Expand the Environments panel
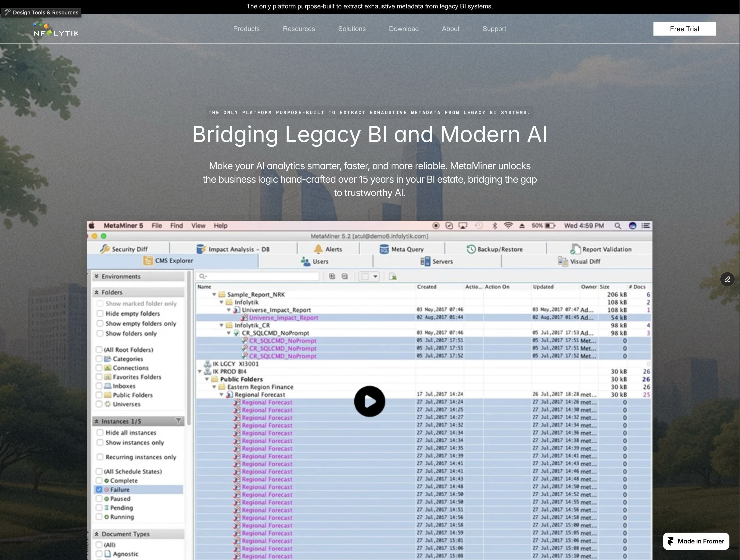 click(x=97, y=276)
